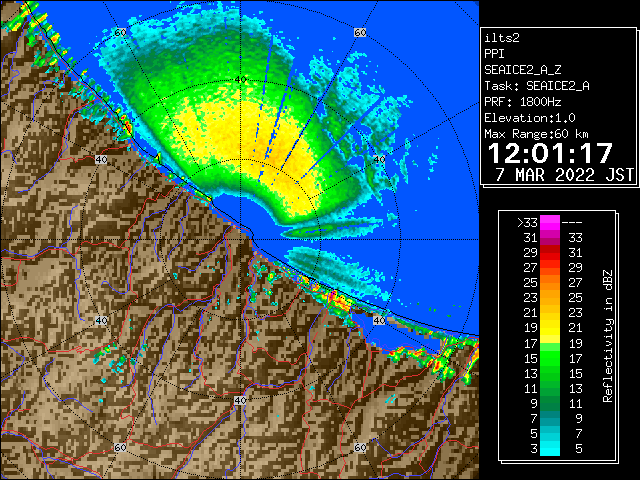Pick the orange 25–27 dBZ color band
This screenshot has height=480, width=640.
click(550, 283)
